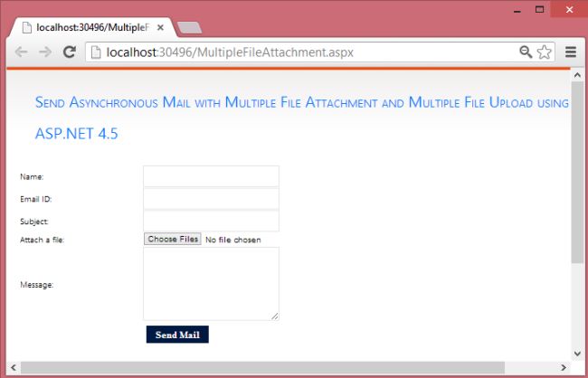Screen dimensions: 588x378
Task: Click the 'Send Asynchronous Mail' heading line
Action: (x=302, y=102)
